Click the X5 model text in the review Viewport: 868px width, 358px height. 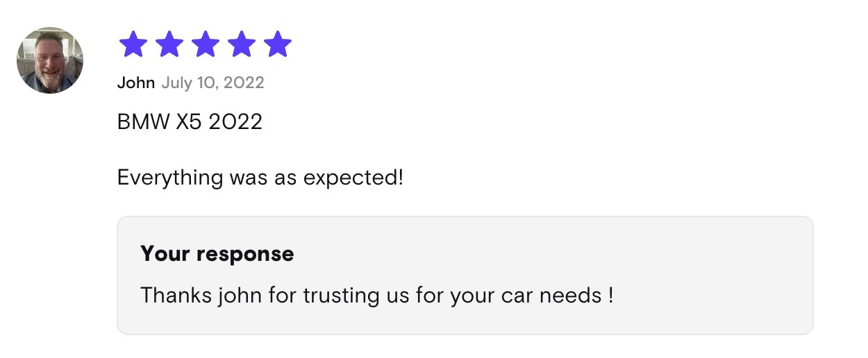coord(188,122)
